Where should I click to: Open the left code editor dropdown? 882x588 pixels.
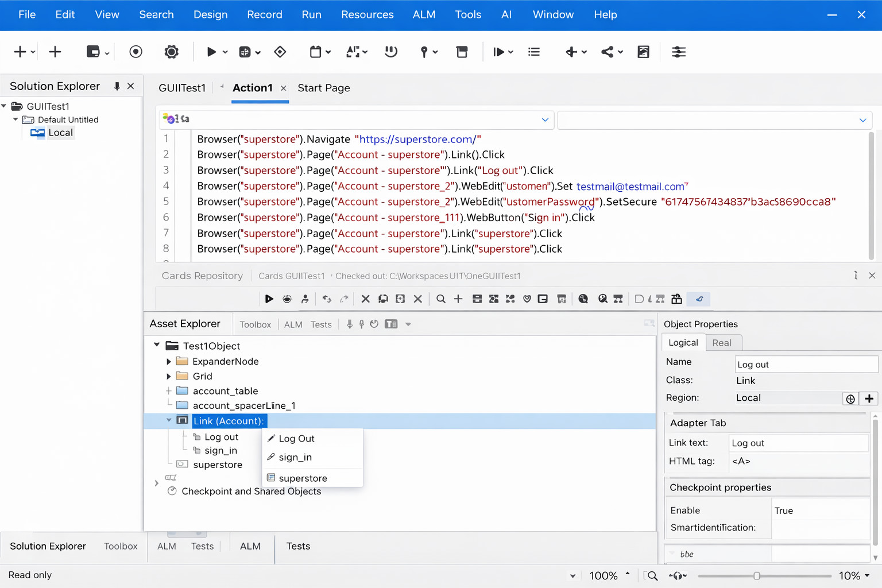click(544, 119)
